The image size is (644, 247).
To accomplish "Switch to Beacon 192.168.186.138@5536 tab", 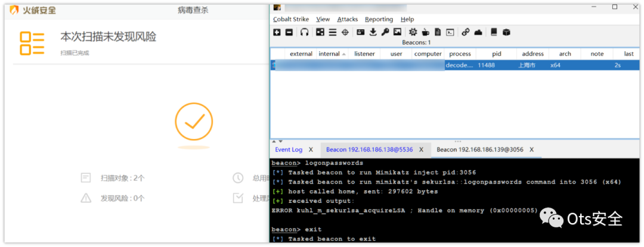I will pos(370,150).
